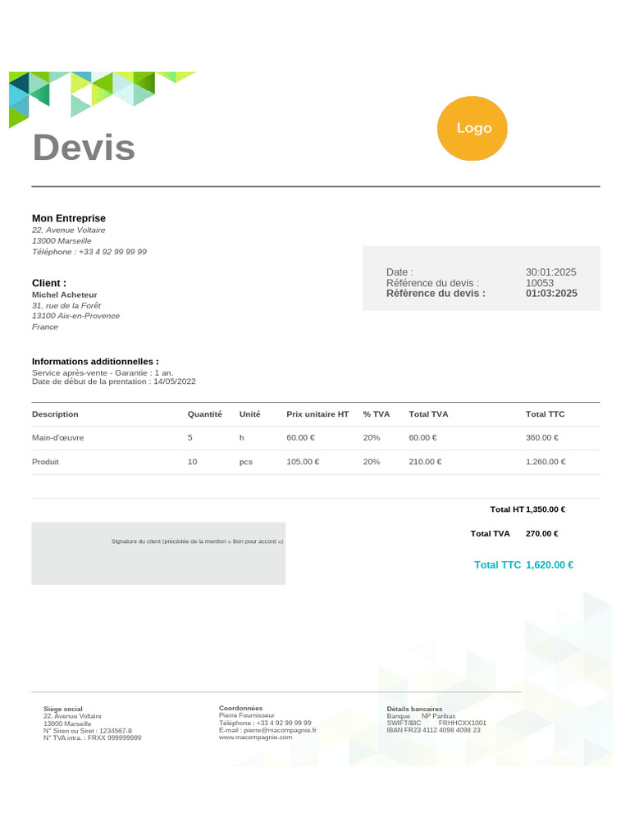Click the 'Siège social' footer heading
630x840 pixels.
click(x=62, y=709)
